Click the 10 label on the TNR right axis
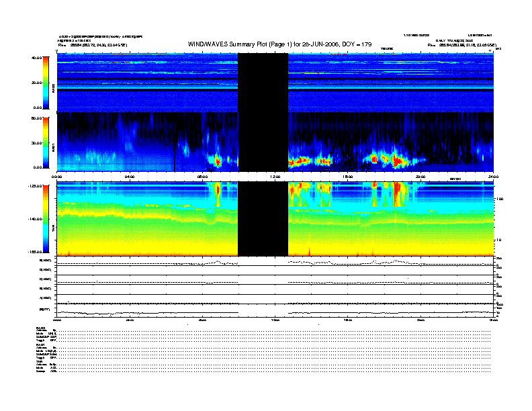This screenshot has height=411, width=532. click(498, 240)
